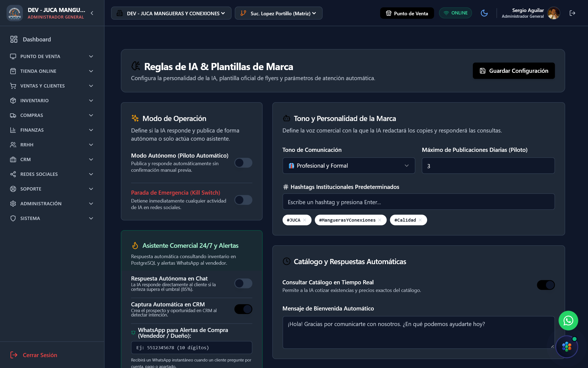Open the colorful assistant bubble icon
The width and height of the screenshot is (588, 368).
pyautogui.click(x=567, y=347)
